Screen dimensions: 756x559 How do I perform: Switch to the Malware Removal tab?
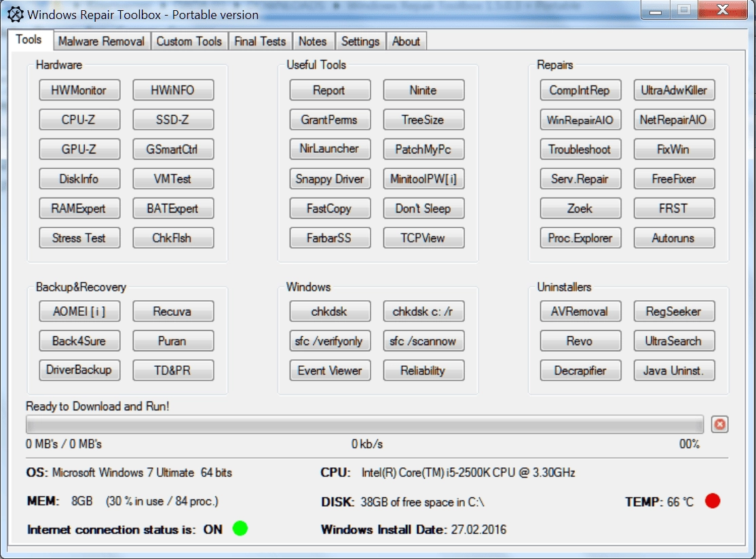pyautogui.click(x=101, y=41)
